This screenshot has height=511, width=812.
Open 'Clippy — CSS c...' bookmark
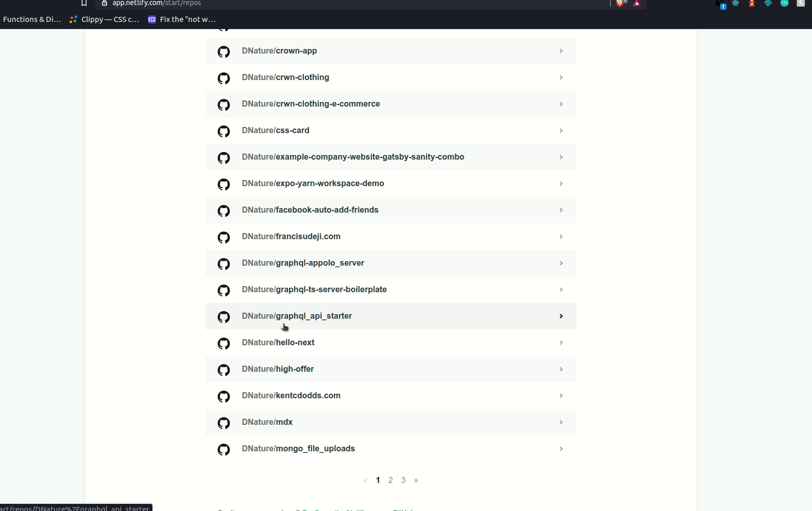click(104, 19)
